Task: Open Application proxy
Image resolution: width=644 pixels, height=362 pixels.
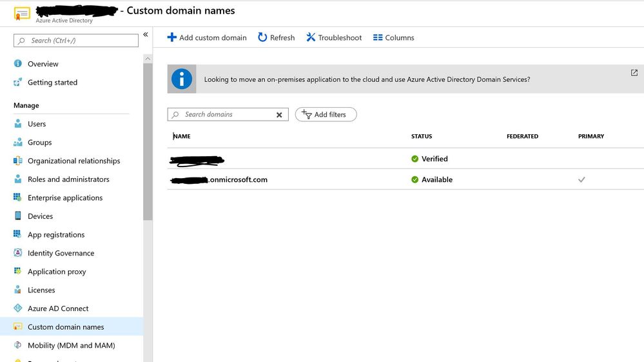Action: pyautogui.click(x=57, y=272)
